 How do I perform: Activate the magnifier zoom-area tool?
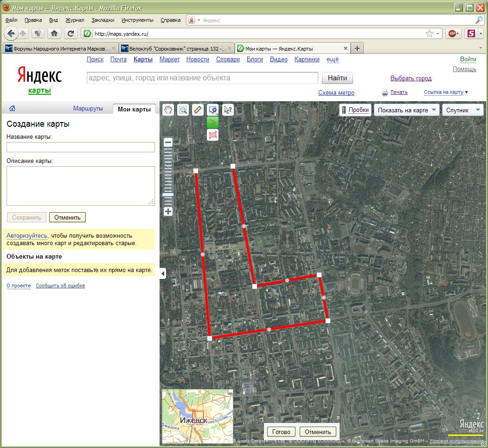point(183,110)
